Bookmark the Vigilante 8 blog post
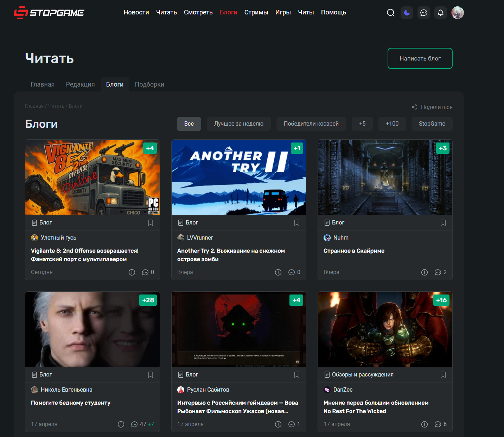Viewport: 504px width, 437px height. [151, 223]
